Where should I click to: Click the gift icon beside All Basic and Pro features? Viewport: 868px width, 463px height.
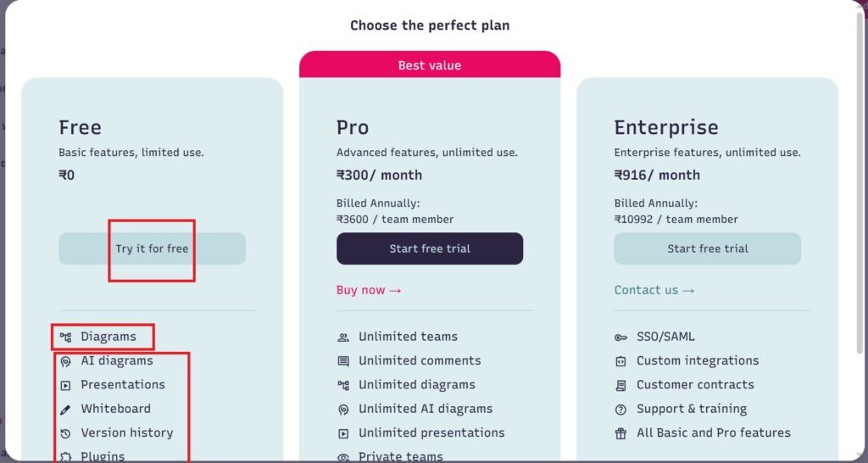(x=621, y=433)
